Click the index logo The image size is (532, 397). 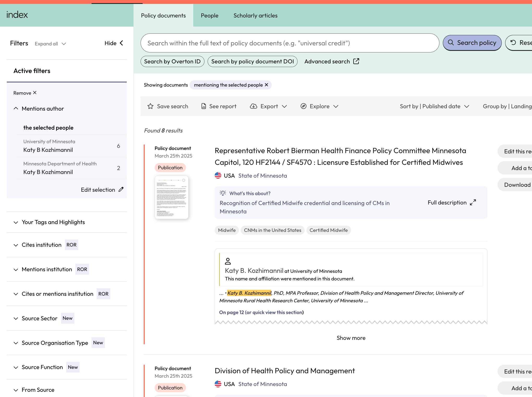click(x=17, y=15)
